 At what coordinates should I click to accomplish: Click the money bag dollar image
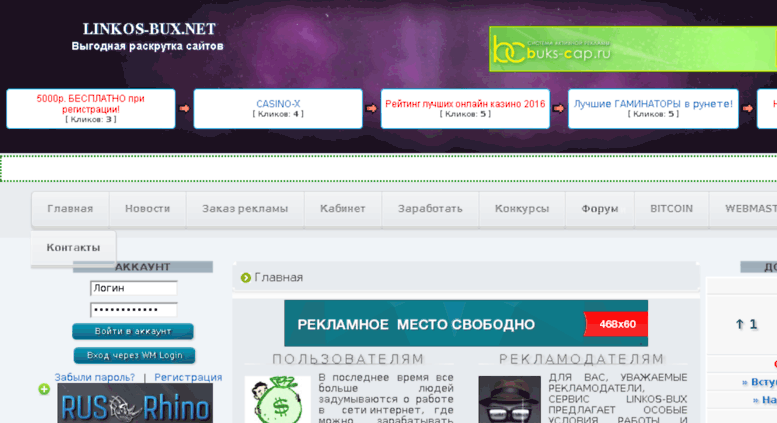(x=278, y=399)
